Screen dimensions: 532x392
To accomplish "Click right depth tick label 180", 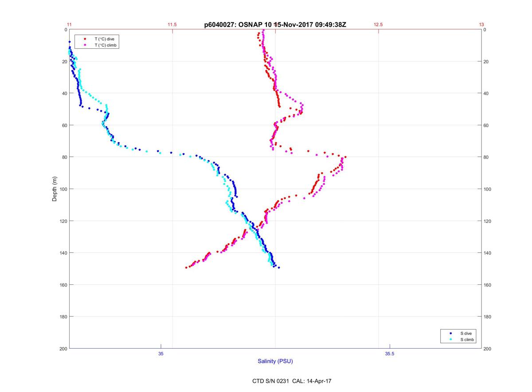I will tap(488, 317).
